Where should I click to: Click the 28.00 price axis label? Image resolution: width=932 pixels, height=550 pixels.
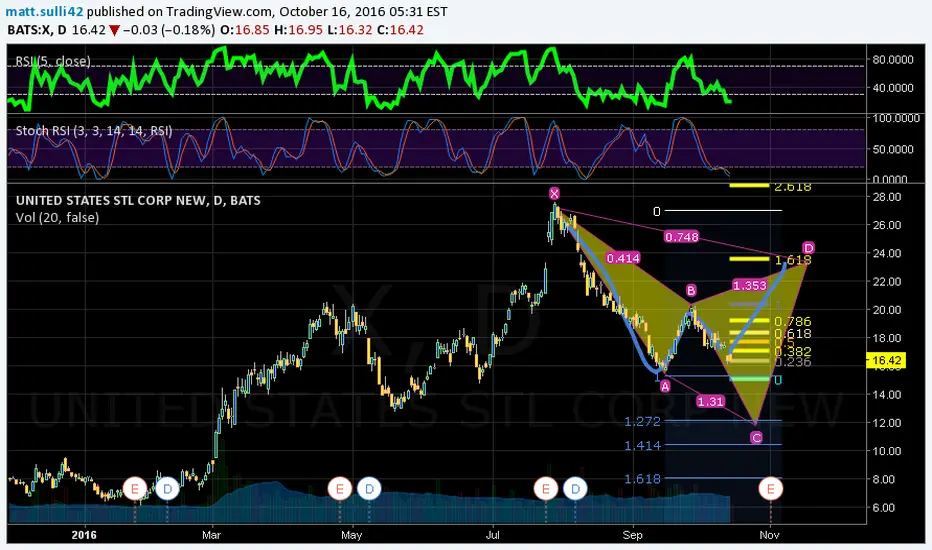pos(887,197)
